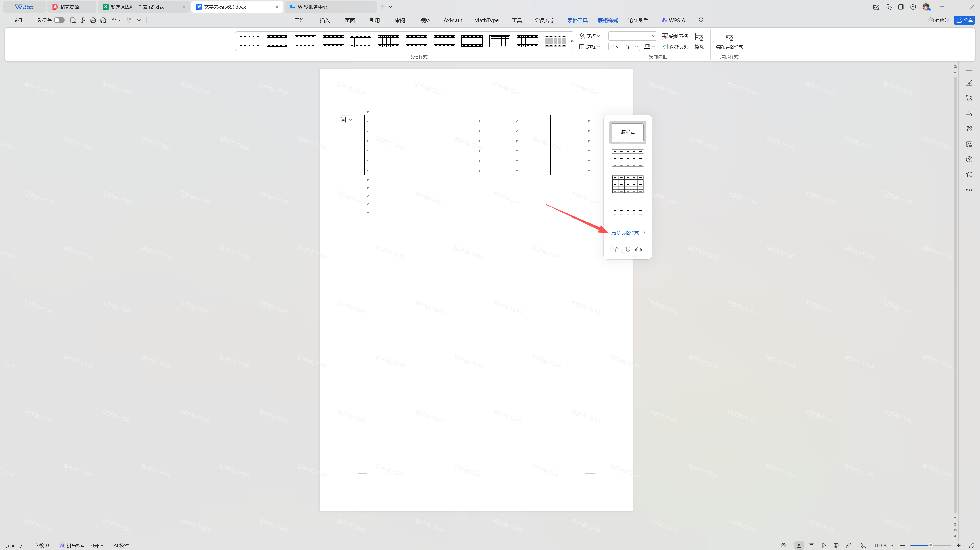Click Clear Table Style (清除表格样式) icon

click(x=729, y=36)
